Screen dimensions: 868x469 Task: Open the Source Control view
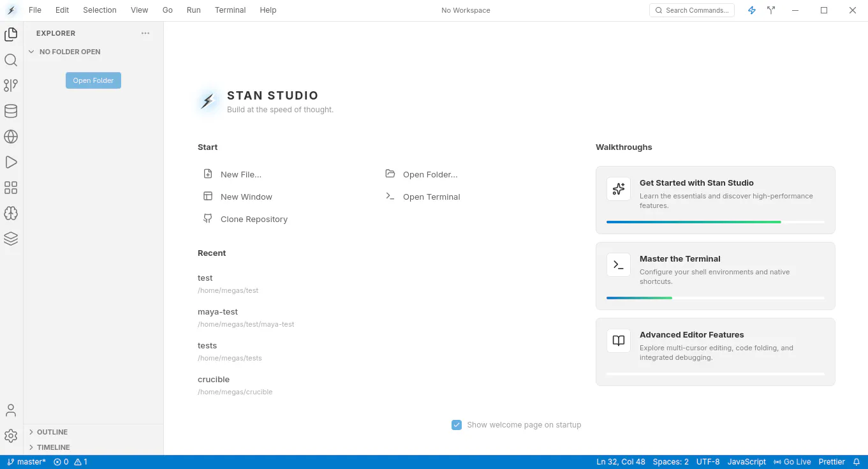point(11,86)
